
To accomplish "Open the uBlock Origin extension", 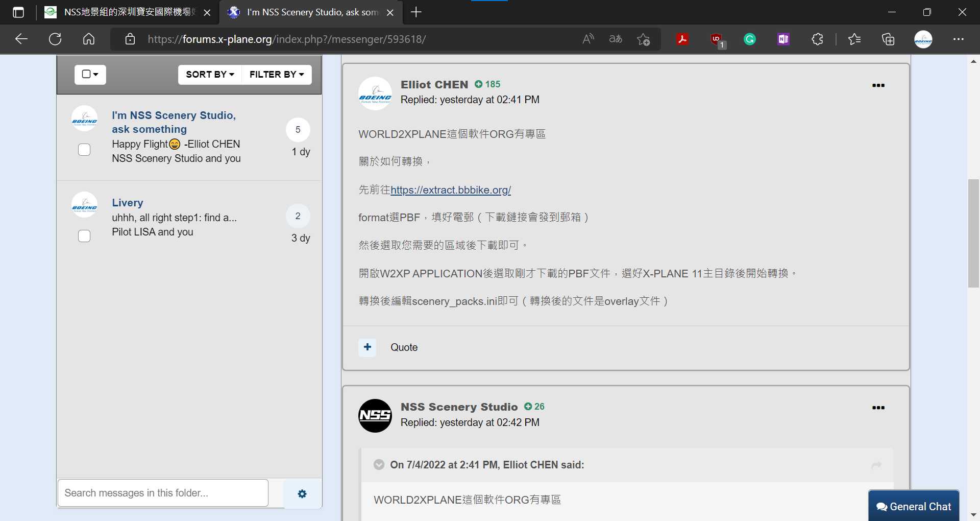I will point(717,40).
